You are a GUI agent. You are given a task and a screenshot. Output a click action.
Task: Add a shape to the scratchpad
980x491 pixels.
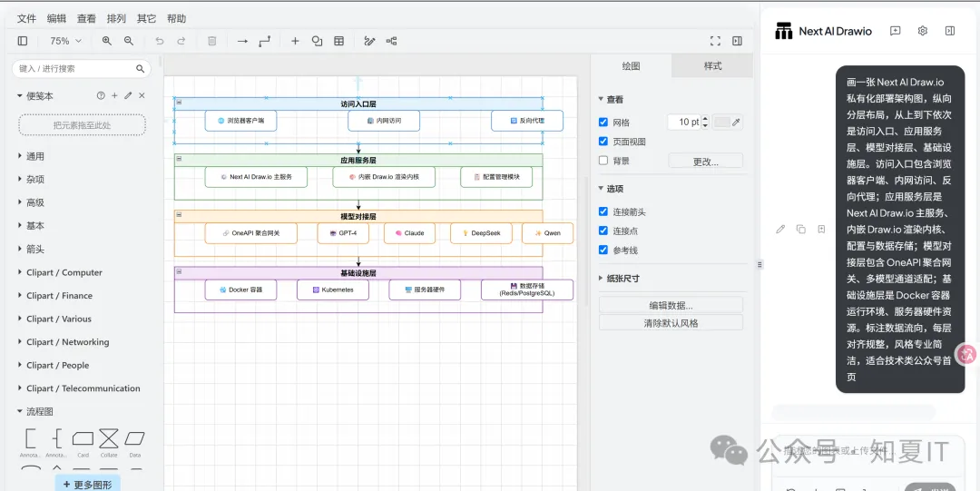pyautogui.click(x=114, y=95)
